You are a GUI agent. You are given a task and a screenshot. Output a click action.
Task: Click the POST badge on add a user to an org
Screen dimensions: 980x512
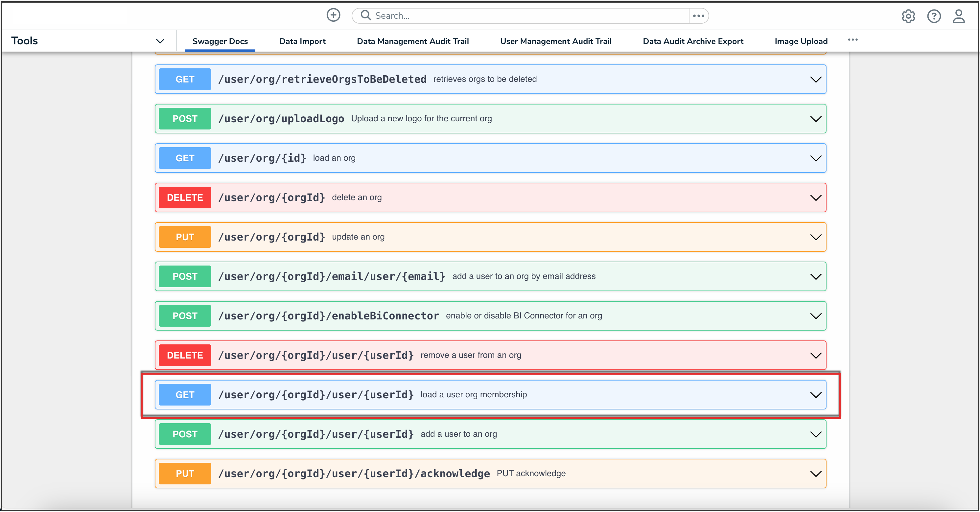pos(184,434)
